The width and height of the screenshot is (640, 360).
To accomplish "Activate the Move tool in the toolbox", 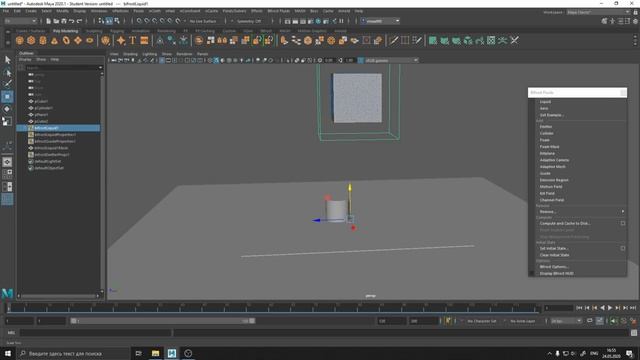I will click(7, 97).
